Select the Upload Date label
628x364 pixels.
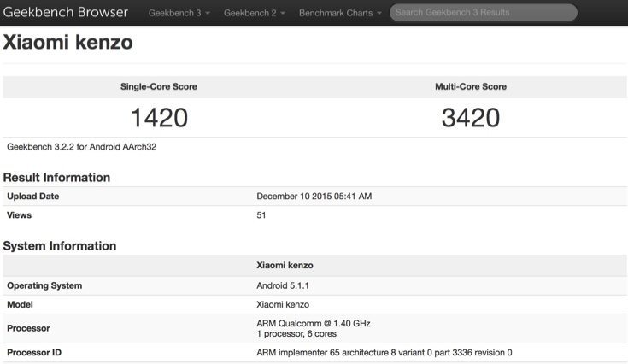click(x=32, y=197)
